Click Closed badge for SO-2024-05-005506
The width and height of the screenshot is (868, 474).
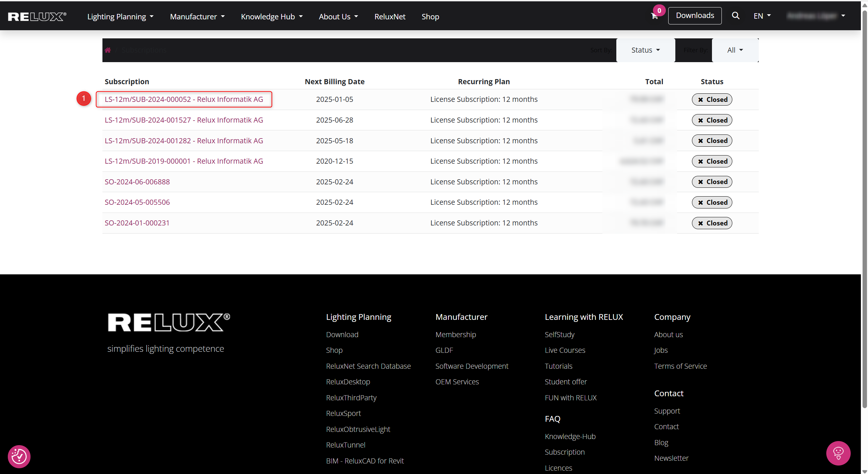coord(712,202)
